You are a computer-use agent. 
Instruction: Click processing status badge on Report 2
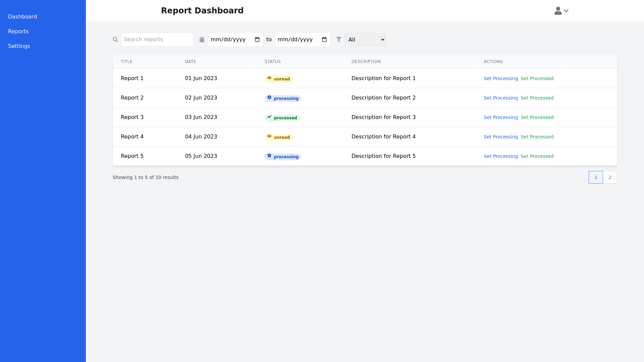283,98
